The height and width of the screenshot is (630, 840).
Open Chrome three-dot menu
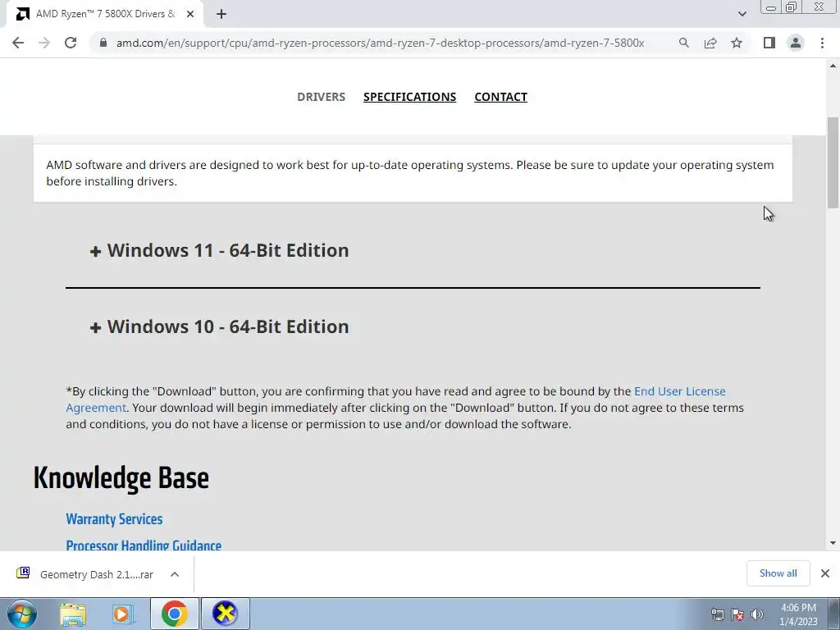(x=822, y=43)
